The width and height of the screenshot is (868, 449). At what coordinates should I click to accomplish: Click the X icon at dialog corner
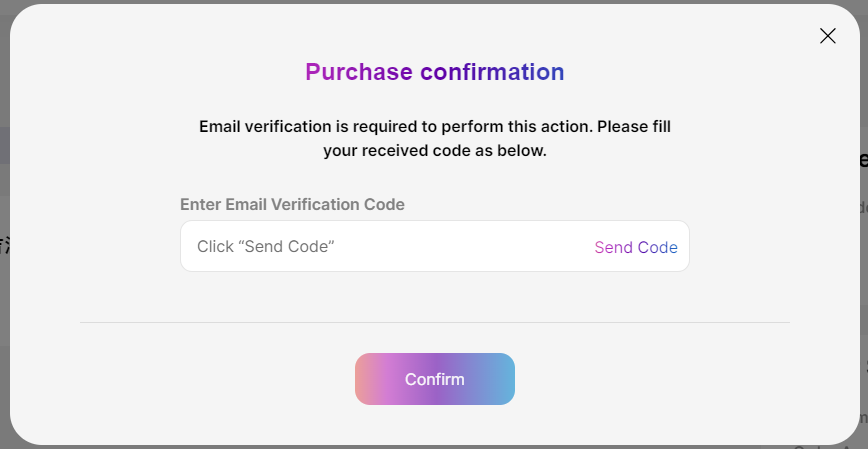[827, 36]
